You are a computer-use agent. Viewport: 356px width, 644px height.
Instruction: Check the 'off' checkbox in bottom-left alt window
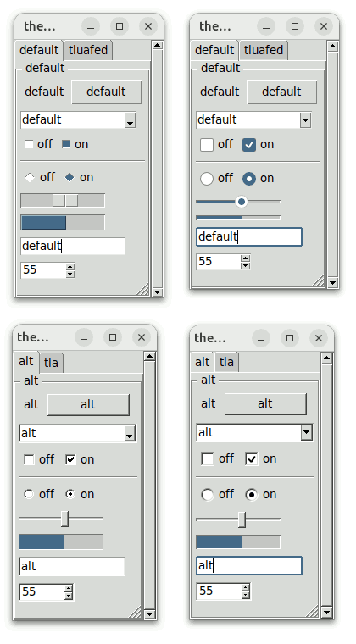pyautogui.click(x=29, y=459)
